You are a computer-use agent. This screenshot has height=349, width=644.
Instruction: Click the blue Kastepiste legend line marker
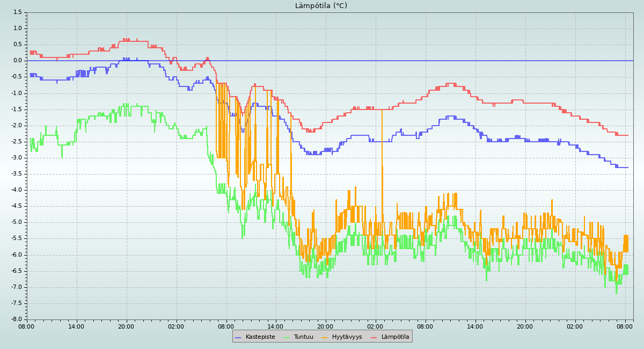[x=238, y=337]
